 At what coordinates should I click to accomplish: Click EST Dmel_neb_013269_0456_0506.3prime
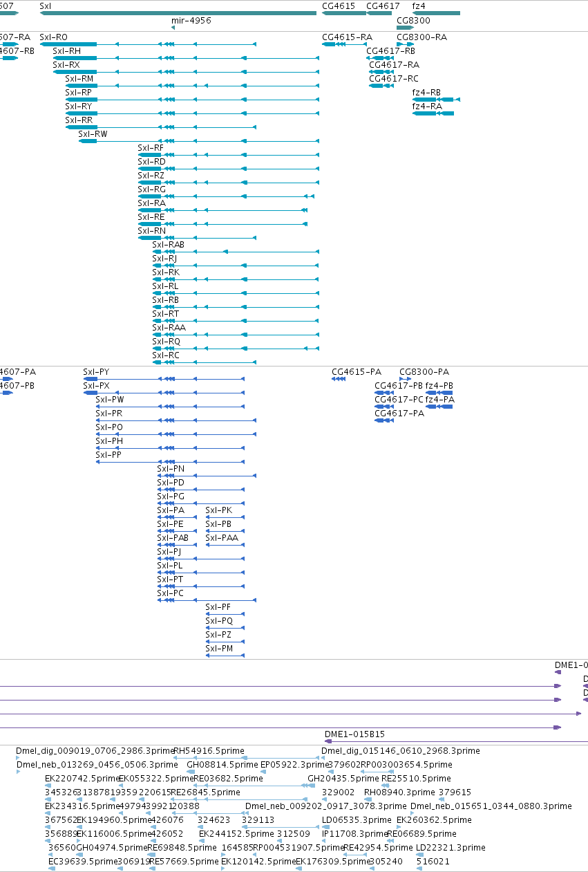(97, 765)
